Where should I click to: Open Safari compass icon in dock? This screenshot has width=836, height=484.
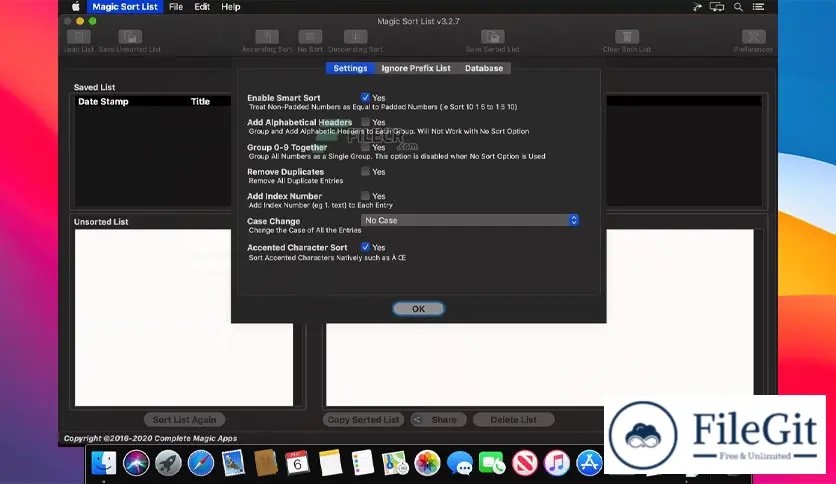200,463
